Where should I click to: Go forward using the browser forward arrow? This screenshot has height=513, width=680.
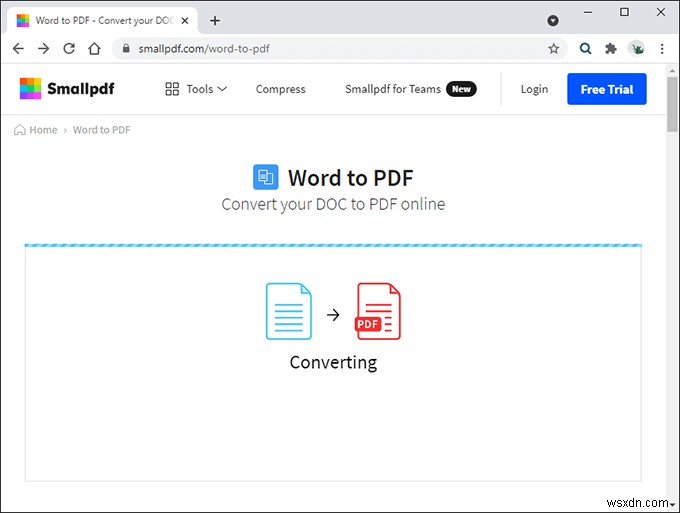tap(43, 49)
